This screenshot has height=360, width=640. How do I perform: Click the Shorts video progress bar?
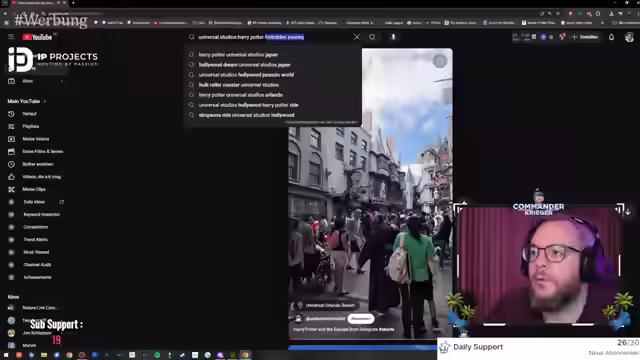coord(370,339)
